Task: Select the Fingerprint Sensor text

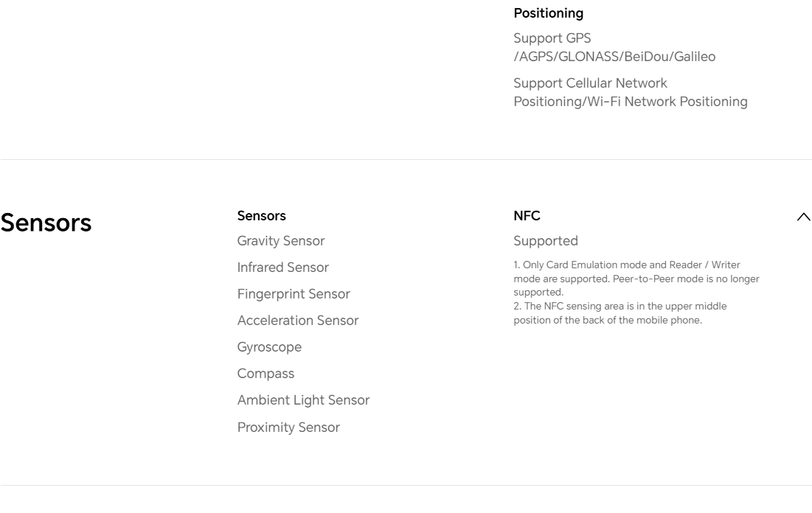Action: click(293, 294)
